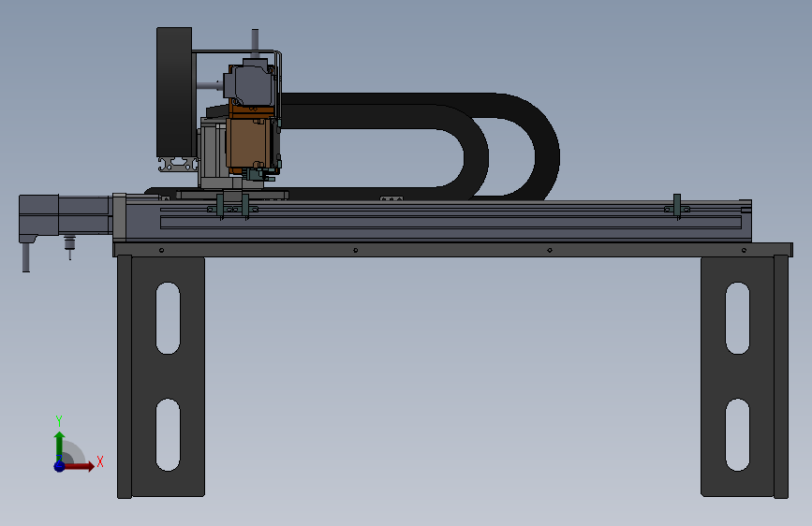The width and height of the screenshot is (812, 526).
Task: Select the tall black disc on the carriage
Action: tap(174, 92)
